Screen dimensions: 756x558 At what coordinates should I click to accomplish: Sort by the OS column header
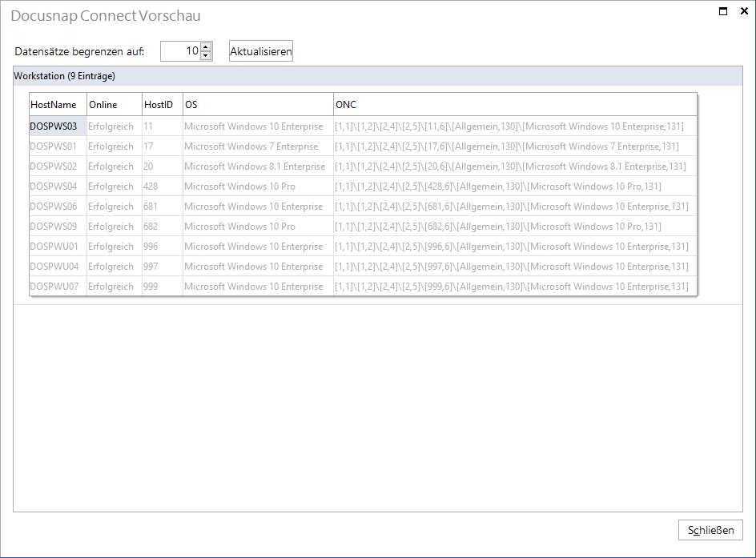click(258, 105)
